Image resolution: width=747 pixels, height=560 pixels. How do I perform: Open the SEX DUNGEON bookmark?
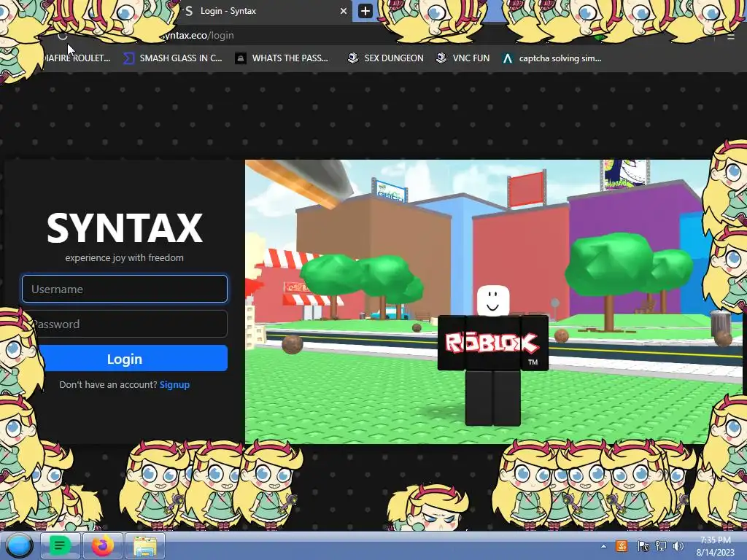386,58
